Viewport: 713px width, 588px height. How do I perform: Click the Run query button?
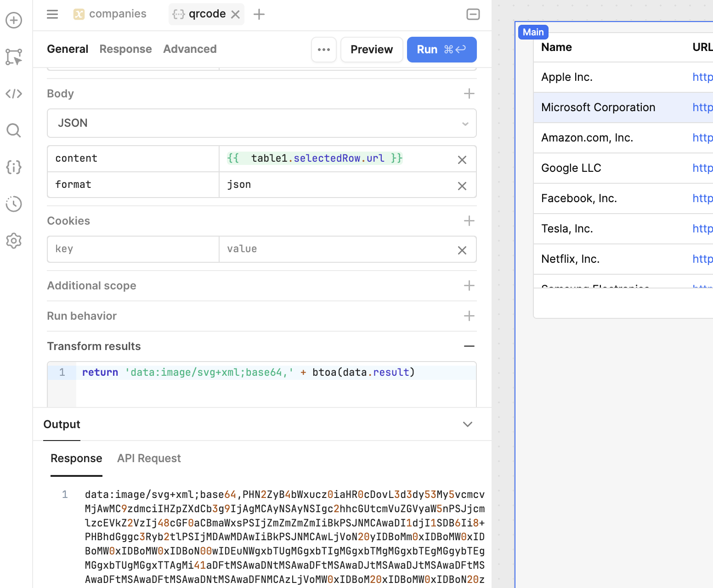tap(441, 50)
